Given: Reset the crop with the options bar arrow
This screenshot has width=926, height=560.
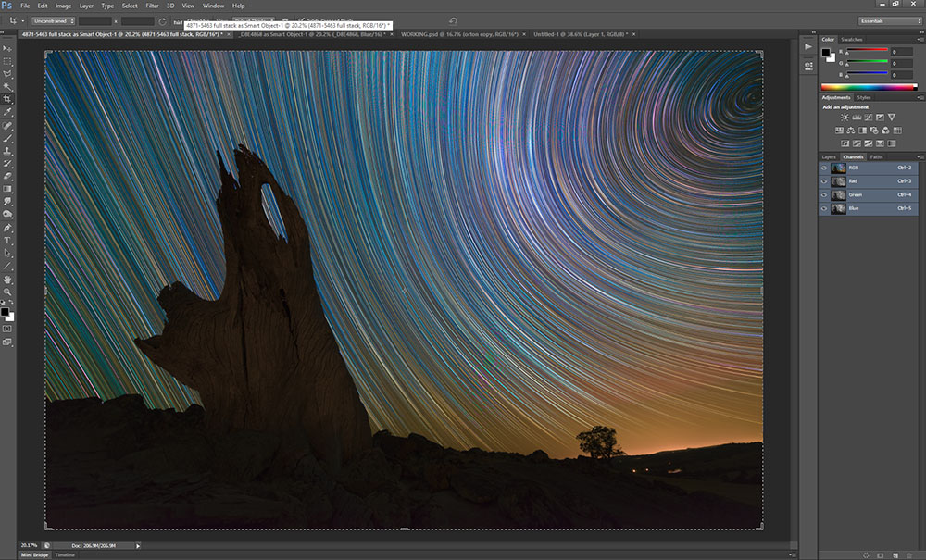Looking at the screenshot, I should pyautogui.click(x=453, y=21).
